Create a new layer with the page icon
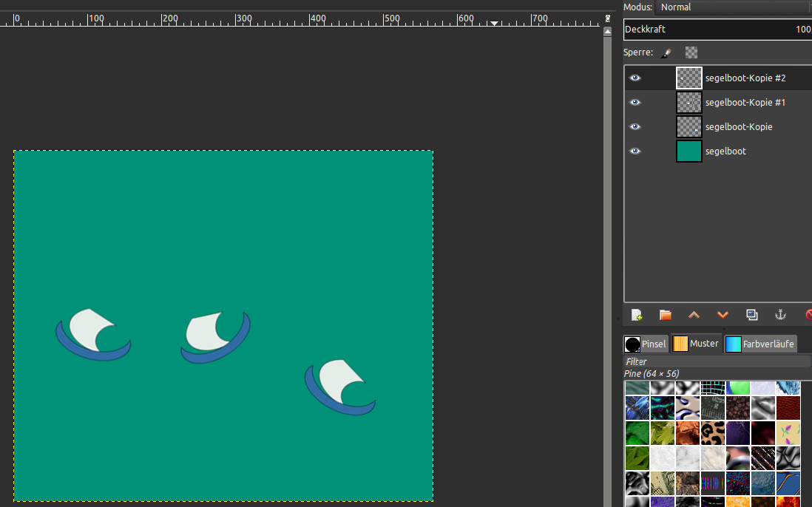Viewport: 812px width, 507px height. tap(637, 315)
